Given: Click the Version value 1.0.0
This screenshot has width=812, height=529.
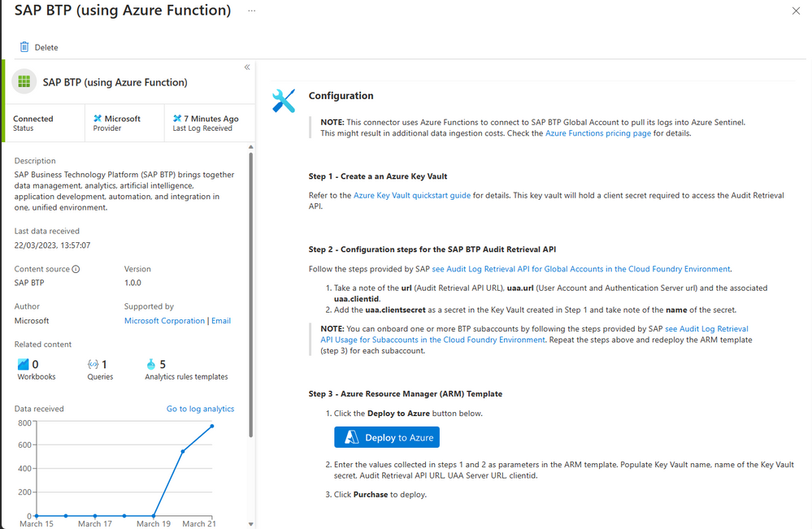Looking at the screenshot, I should pos(132,283).
